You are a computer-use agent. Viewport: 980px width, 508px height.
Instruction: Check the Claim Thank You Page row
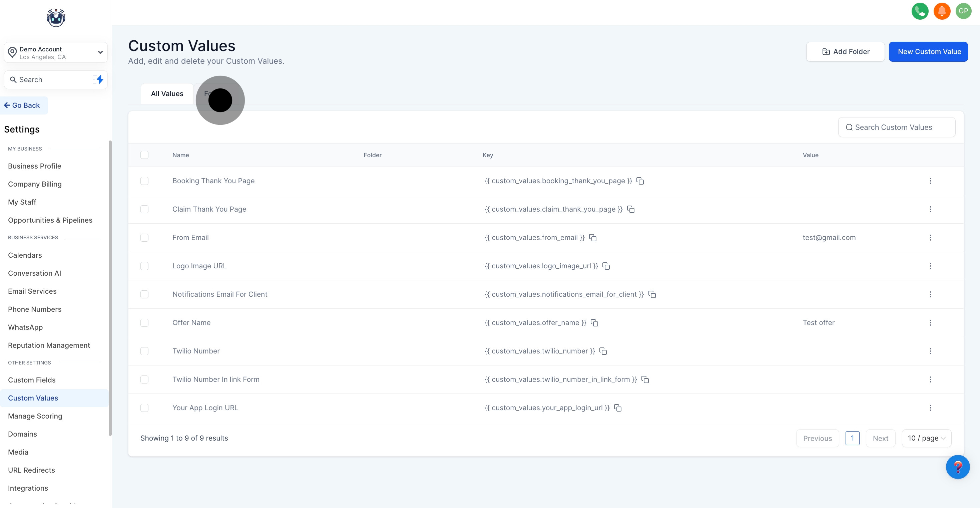(x=144, y=210)
